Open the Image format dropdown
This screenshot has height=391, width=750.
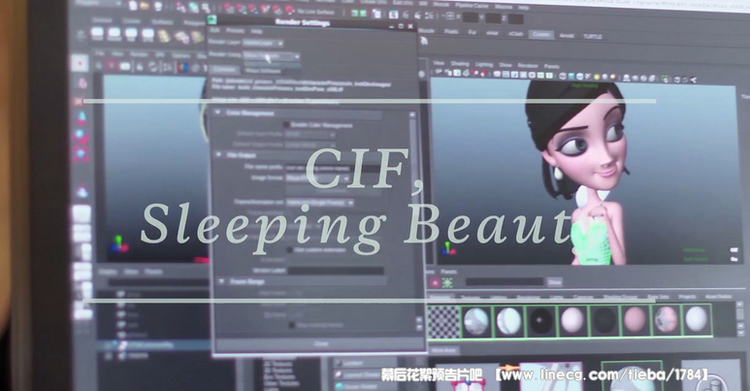coord(318,178)
